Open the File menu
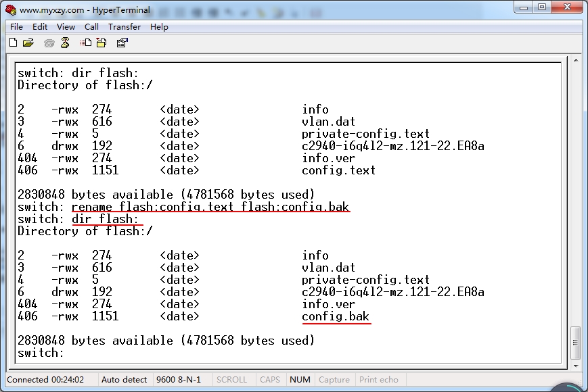The image size is (588, 392). coord(17,26)
